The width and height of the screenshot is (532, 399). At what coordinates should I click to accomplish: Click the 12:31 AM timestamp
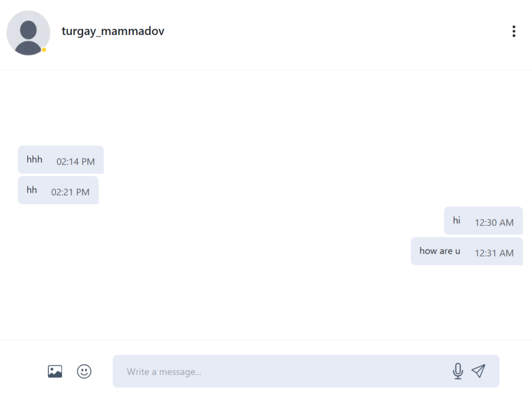tap(494, 253)
